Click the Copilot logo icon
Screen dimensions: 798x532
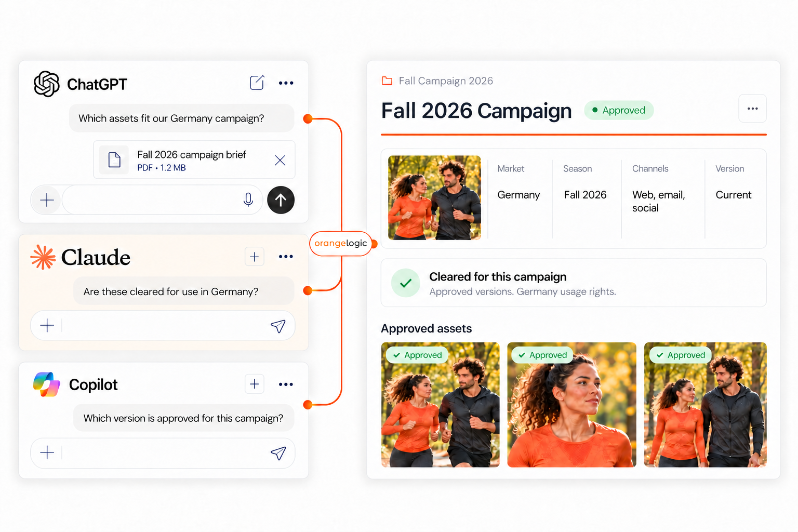tap(47, 384)
